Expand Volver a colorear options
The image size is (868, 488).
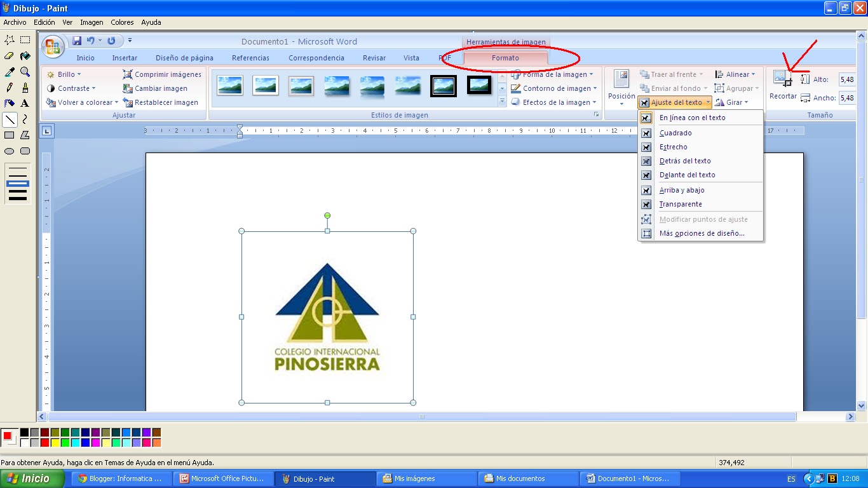(82, 102)
